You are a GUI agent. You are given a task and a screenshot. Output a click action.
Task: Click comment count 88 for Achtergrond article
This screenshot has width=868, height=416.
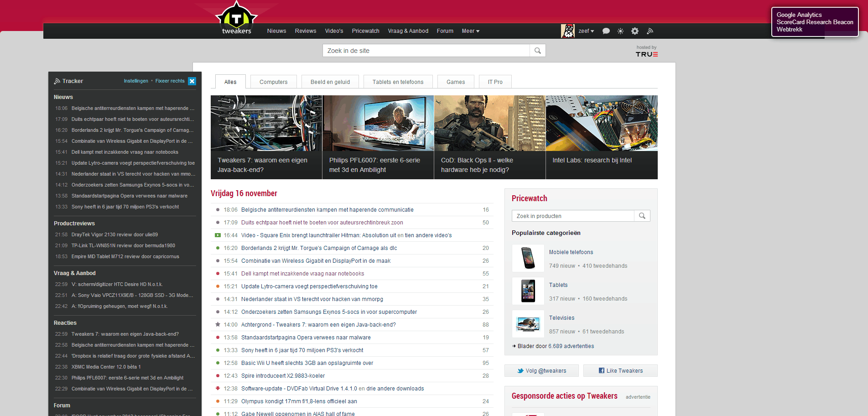[486, 325]
